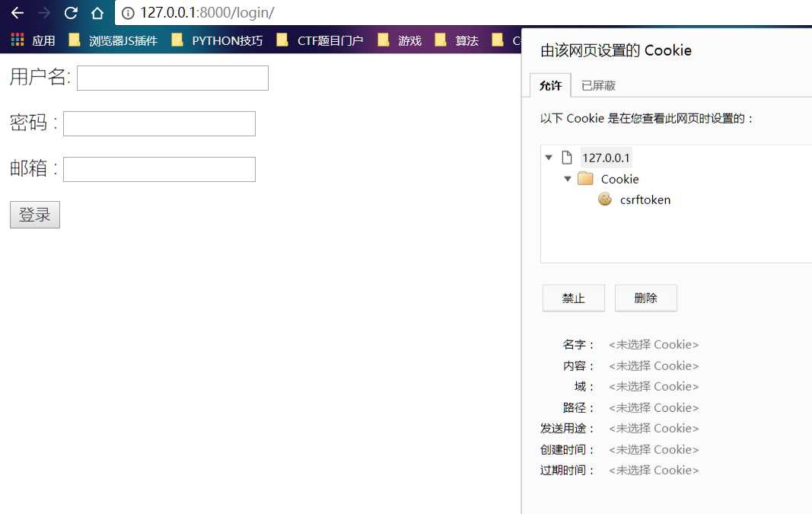Click the folder icon beside 游戏 bookmark

point(385,40)
